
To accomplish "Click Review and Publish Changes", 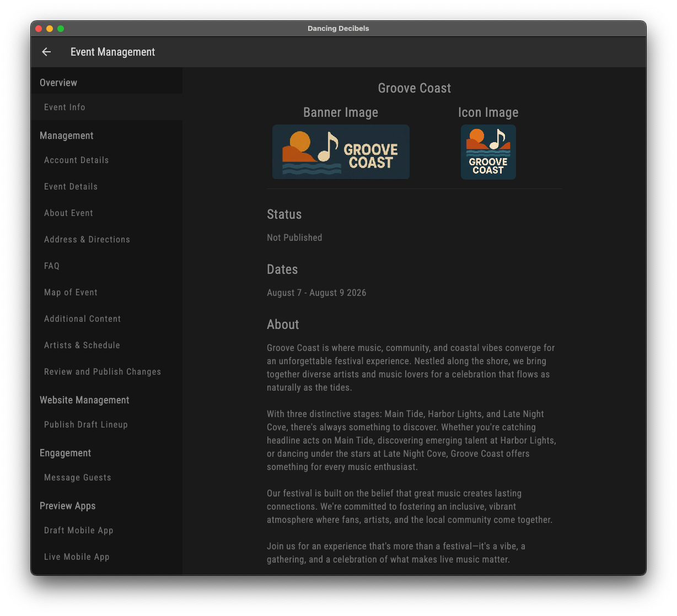I will [x=103, y=371].
